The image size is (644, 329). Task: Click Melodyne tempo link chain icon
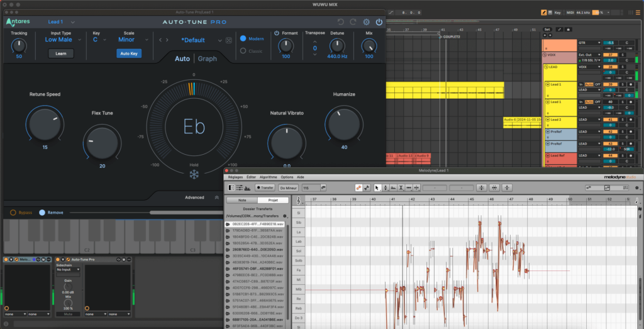(x=324, y=187)
